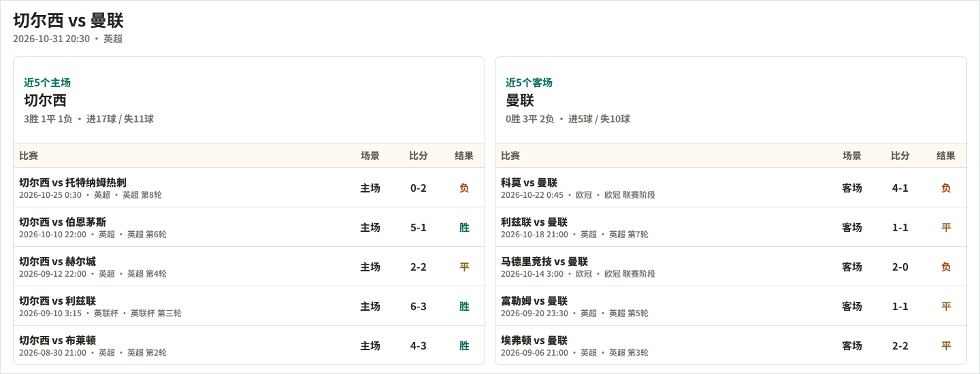
Task: Click the 比分 column header in 切尔西 table
Action: 419,156
